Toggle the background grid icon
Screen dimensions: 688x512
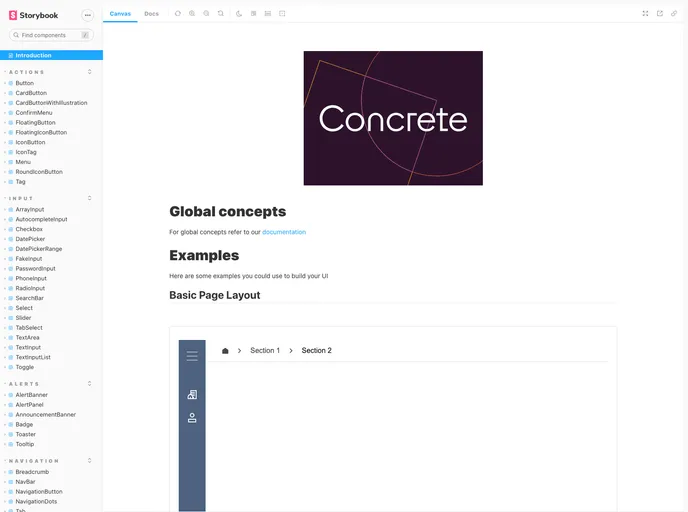pyautogui.click(x=254, y=14)
